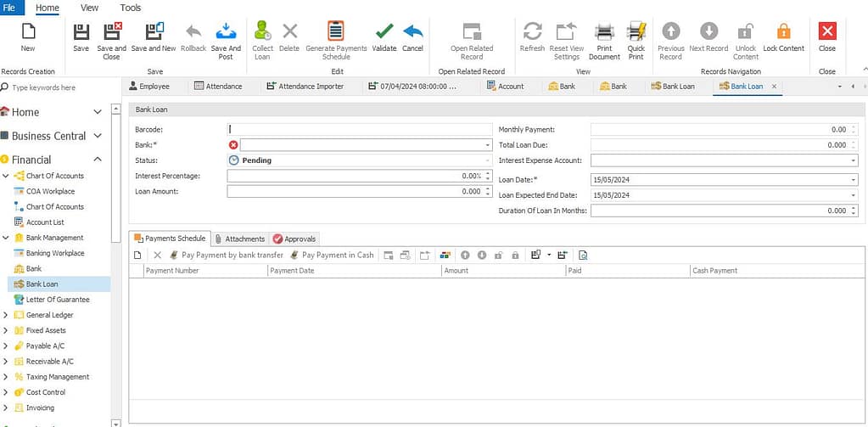Open Taxing Management in sidebar
The height and width of the screenshot is (427, 868).
click(58, 377)
